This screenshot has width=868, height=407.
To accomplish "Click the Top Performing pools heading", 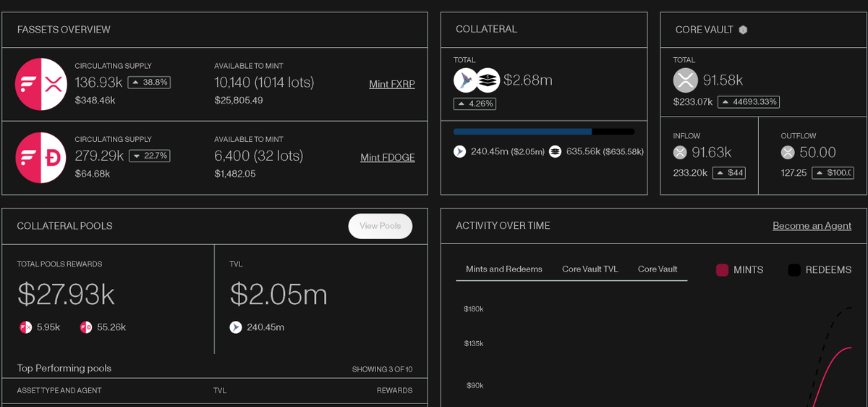I will pos(64,369).
